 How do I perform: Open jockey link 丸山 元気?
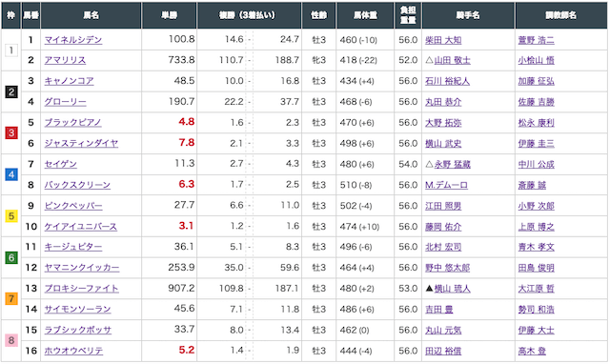click(443, 331)
